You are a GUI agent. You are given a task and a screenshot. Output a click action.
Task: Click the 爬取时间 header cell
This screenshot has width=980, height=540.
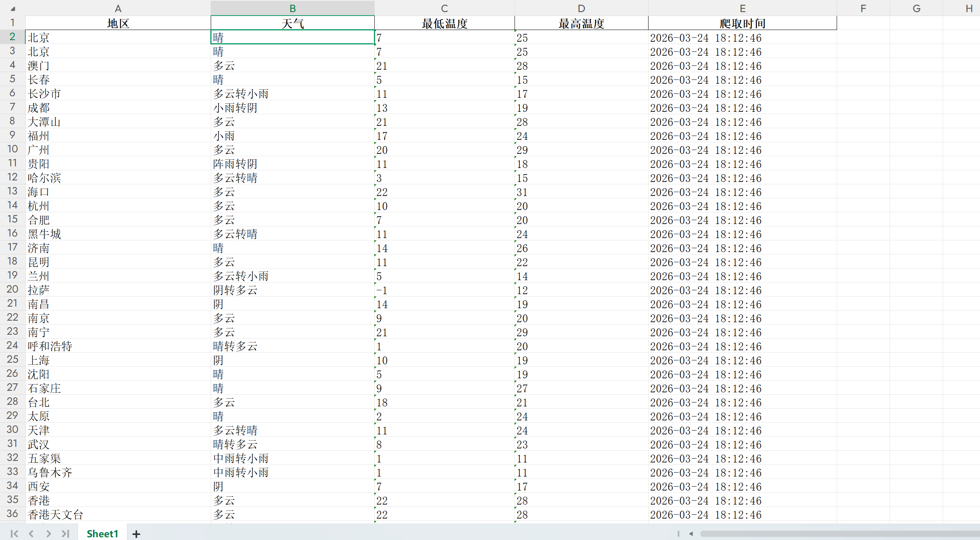742,23
